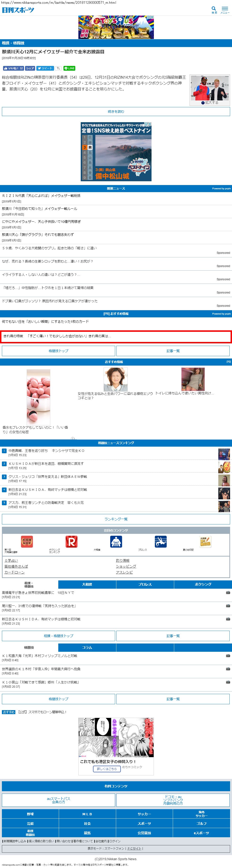Click the ランキング一覧 button
232x868 pixels.
click(116, 519)
